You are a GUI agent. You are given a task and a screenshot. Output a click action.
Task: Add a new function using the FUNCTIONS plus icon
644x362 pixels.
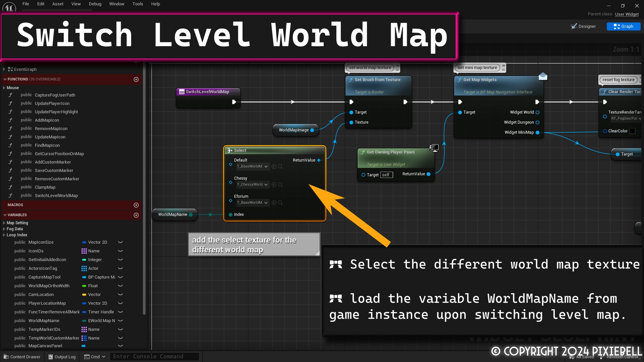[136, 79]
